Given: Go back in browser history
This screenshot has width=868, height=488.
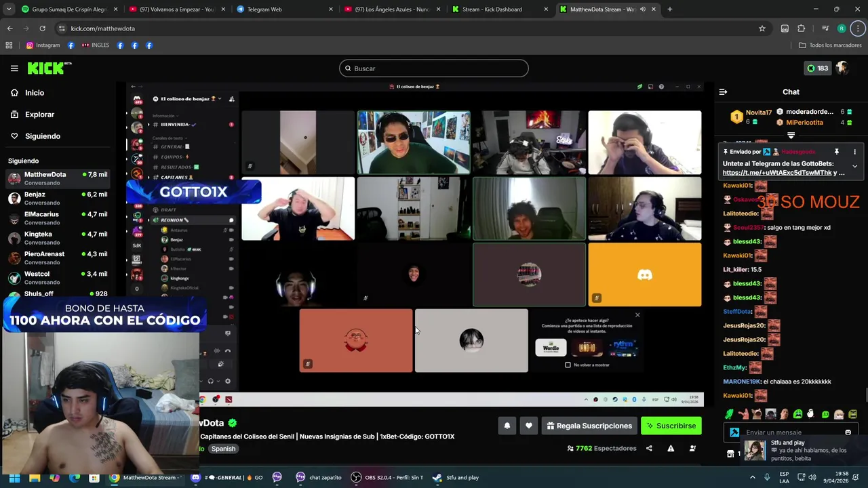Looking at the screenshot, I should [9, 28].
